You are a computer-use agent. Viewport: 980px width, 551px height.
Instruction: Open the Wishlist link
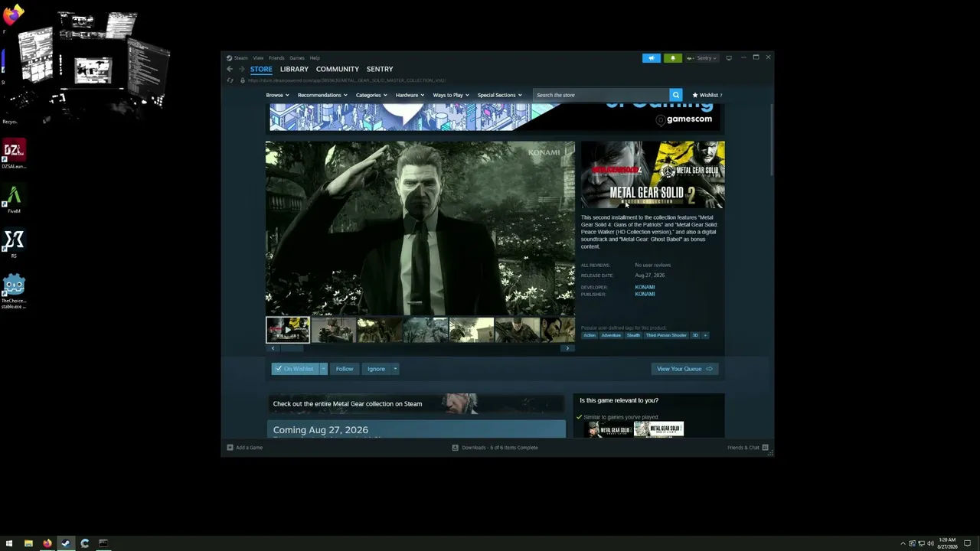707,95
